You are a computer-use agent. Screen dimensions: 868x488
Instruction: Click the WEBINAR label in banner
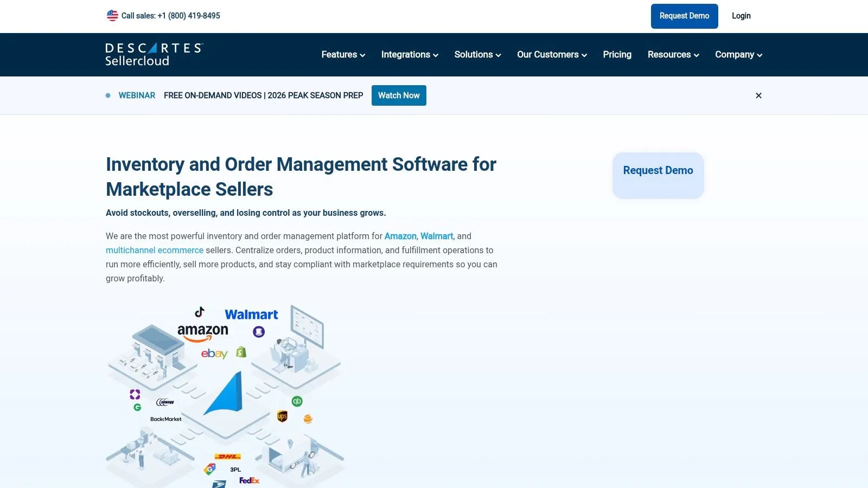point(137,95)
